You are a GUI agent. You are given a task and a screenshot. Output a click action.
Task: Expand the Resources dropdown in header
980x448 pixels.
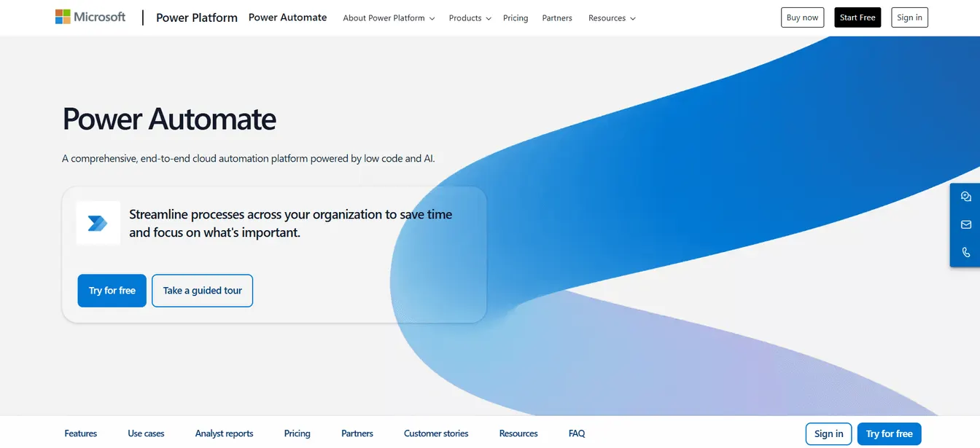[612, 18]
